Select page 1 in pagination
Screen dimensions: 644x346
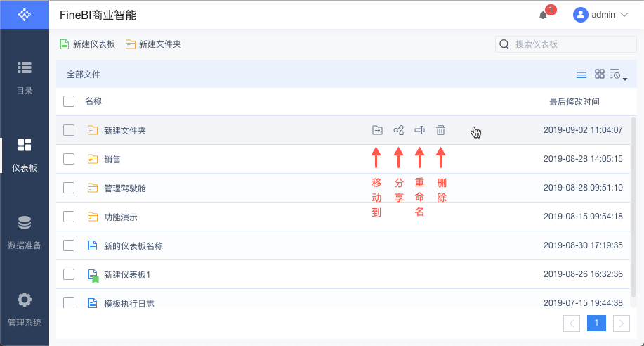597,323
